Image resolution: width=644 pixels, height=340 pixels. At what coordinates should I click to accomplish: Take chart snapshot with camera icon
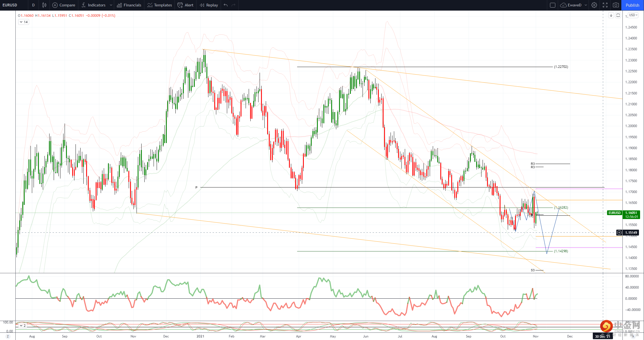click(x=616, y=5)
